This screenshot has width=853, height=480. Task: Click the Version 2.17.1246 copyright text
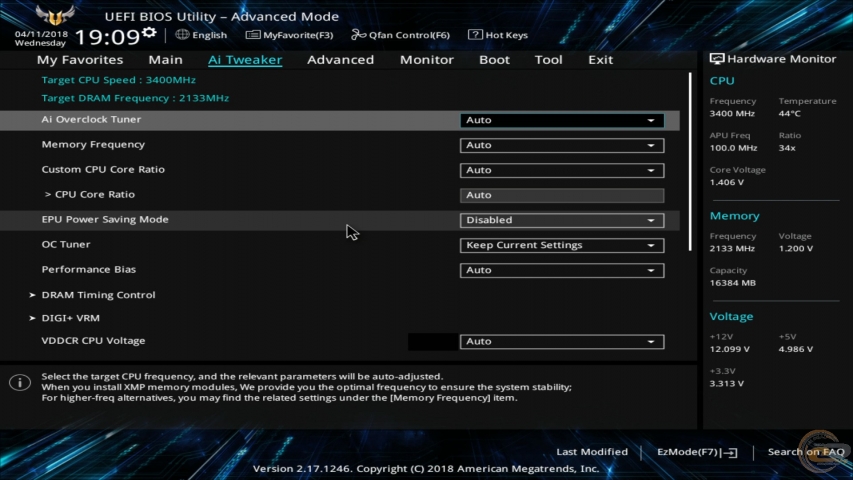pyautogui.click(x=426, y=469)
